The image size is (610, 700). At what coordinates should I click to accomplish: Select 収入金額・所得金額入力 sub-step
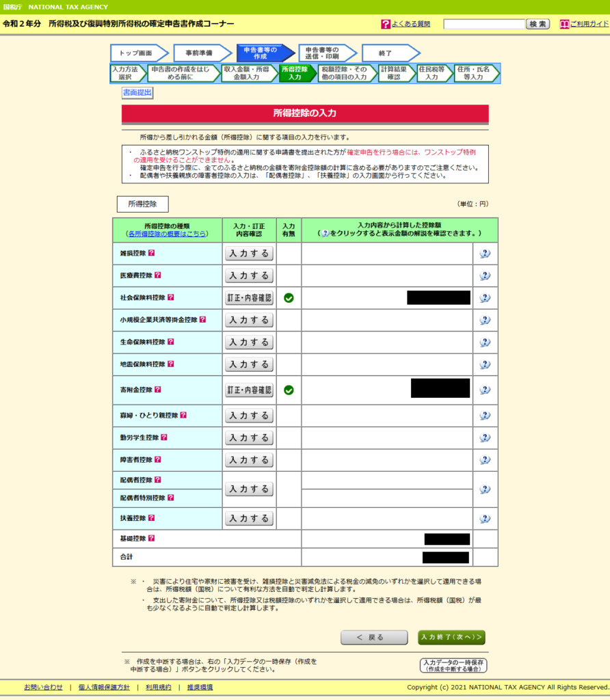point(250,73)
